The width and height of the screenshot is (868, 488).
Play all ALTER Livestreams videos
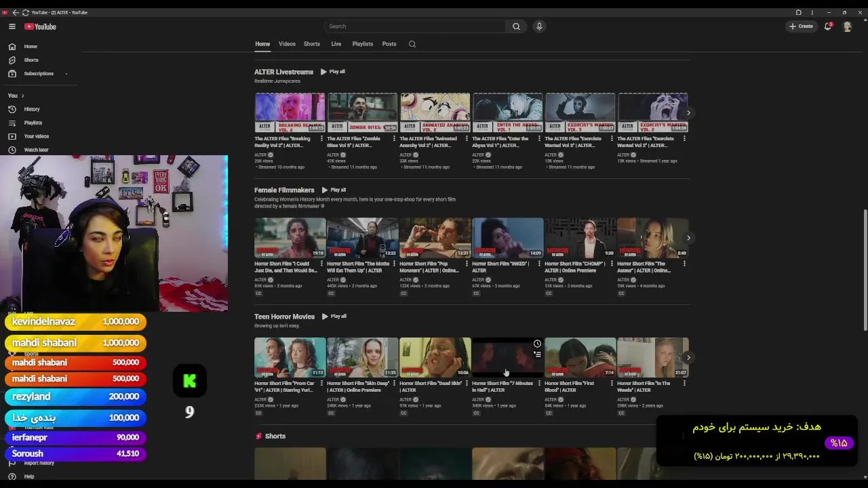click(333, 72)
